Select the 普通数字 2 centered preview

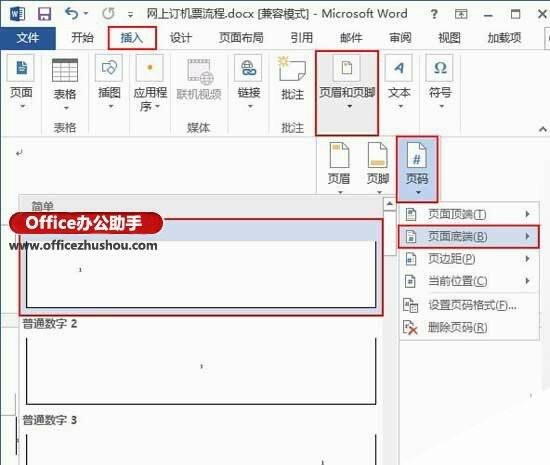[x=201, y=371]
